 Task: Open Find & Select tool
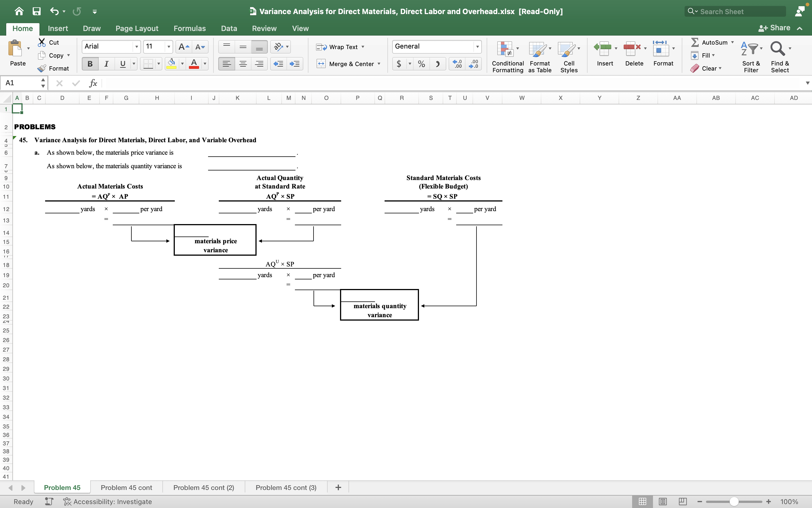pos(780,56)
